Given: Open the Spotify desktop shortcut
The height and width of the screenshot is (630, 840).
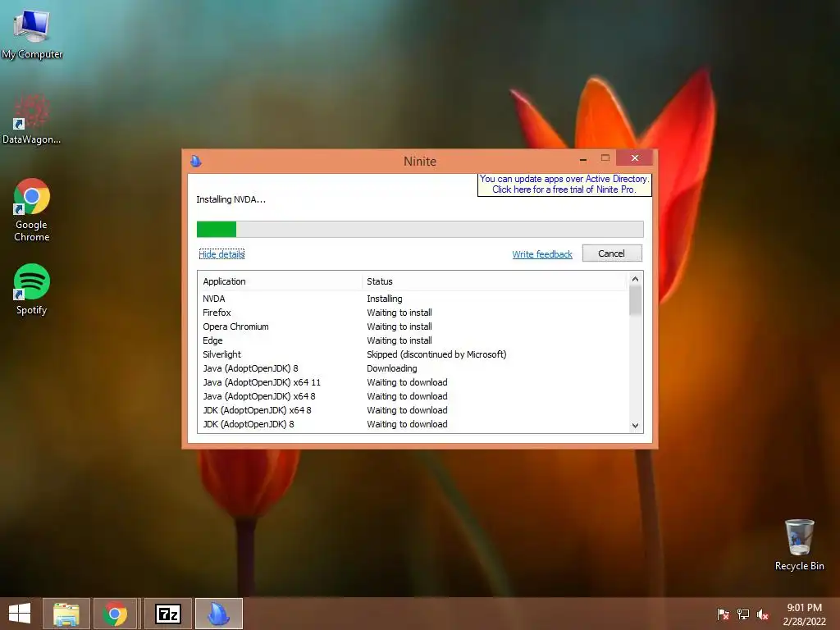Looking at the screenshot, I should click(32, 290).
